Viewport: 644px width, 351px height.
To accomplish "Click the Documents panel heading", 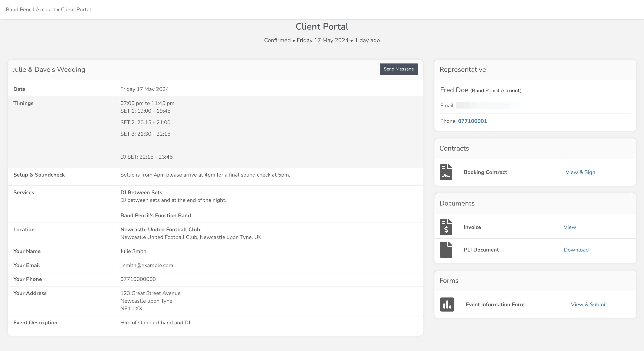I will 457,203.
